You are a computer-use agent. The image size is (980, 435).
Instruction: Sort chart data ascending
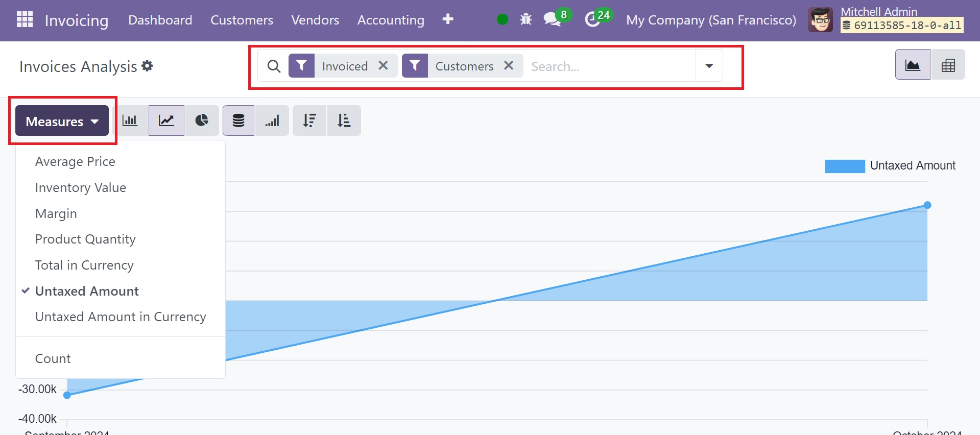(x=344, y=120)
